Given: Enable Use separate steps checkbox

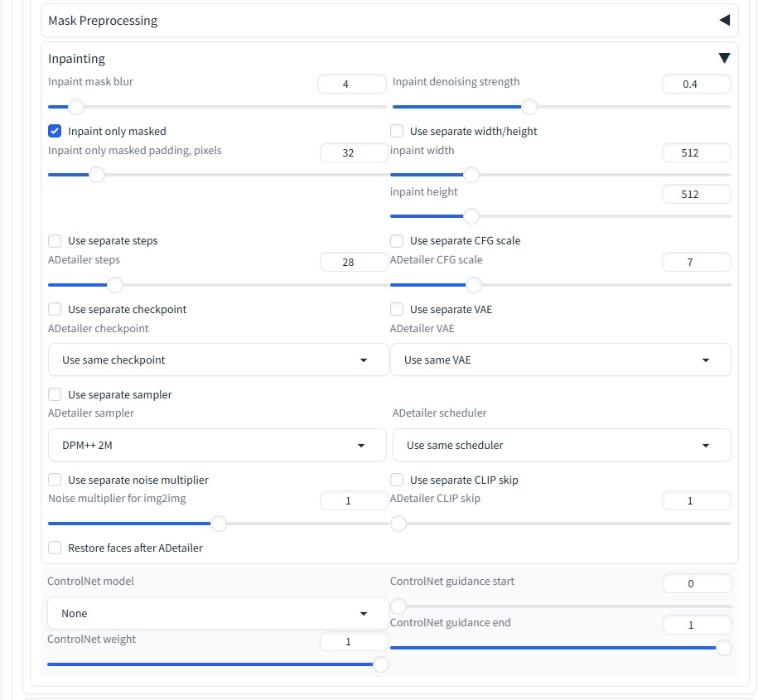Looking at the screenshot, I should (x=56, y=241).
